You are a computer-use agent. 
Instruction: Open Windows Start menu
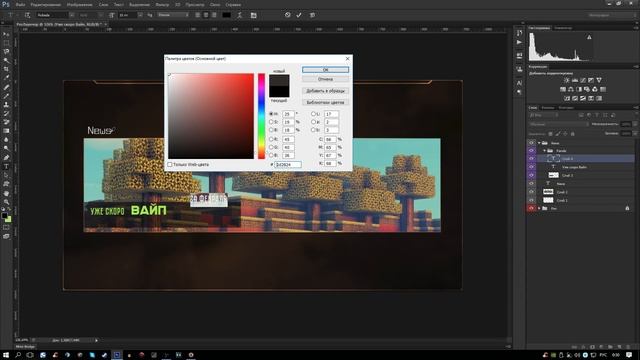coord(6,355)
